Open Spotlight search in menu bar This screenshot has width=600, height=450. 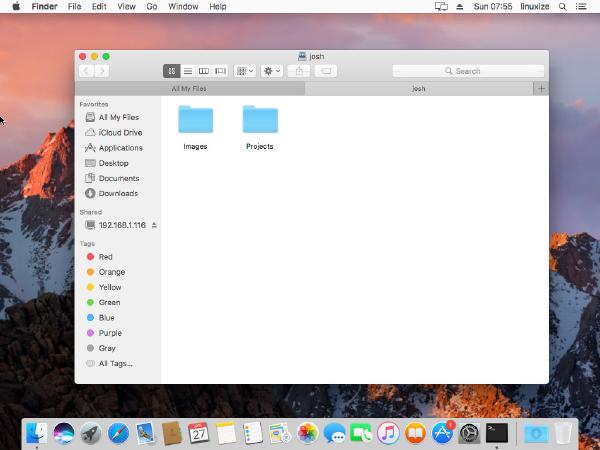click(562, 7)
